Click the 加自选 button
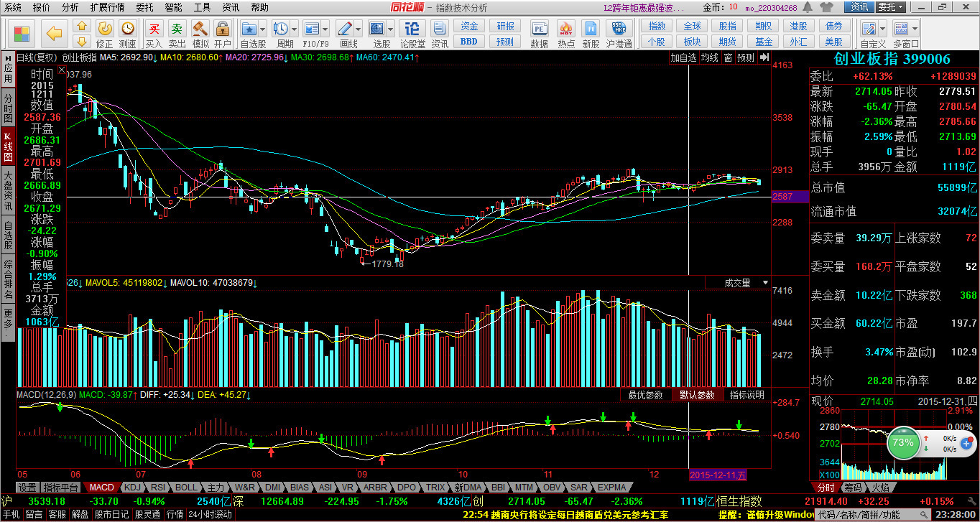Screen dimensions: 980x522 [x=684, y=57]
